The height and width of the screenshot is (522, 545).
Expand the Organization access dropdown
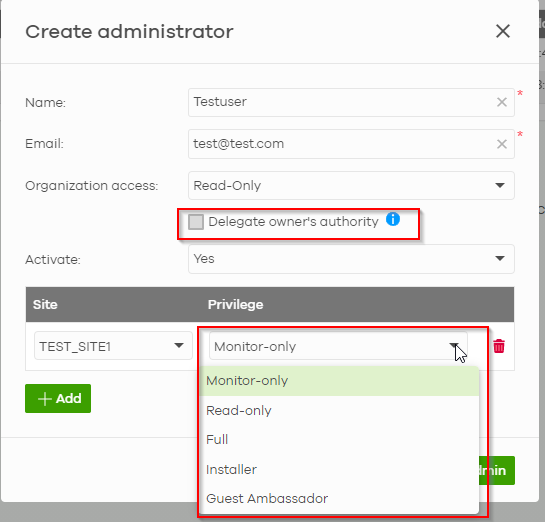pyautogui.click(x=351, y=185)
